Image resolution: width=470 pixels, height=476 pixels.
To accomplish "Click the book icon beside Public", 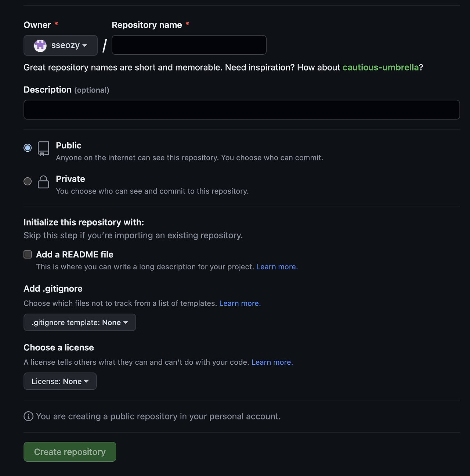I will 43,149.
